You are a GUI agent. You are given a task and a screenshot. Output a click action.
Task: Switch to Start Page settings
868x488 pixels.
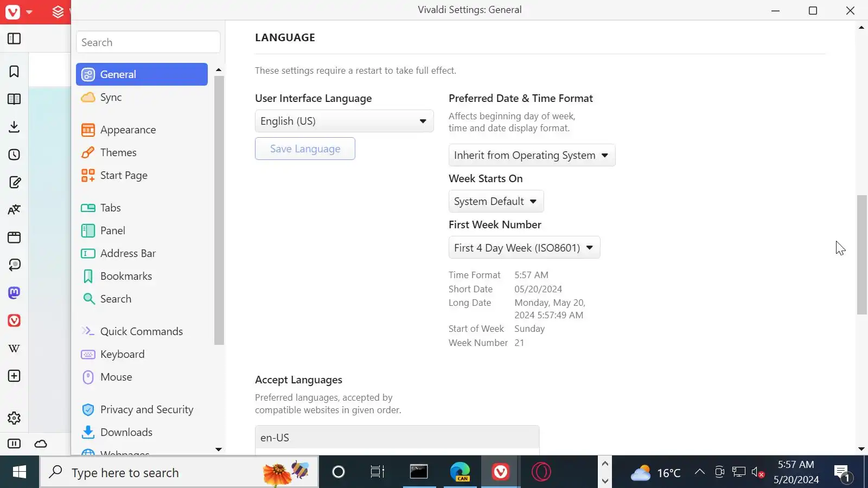coord(142,175)
